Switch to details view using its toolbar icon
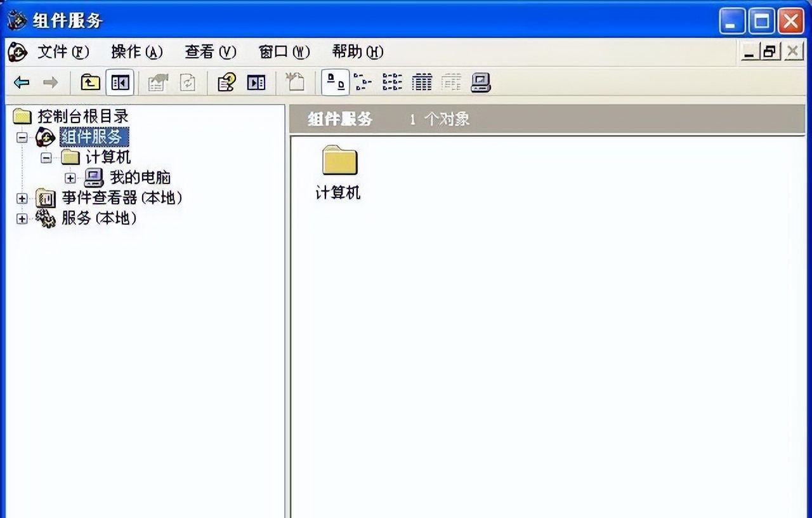812x518 pixels. coord(422,82)
